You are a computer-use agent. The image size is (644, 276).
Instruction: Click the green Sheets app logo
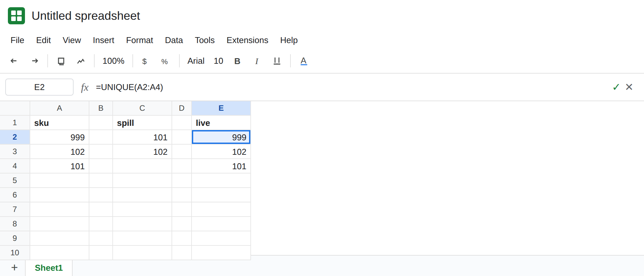(16, 16)
